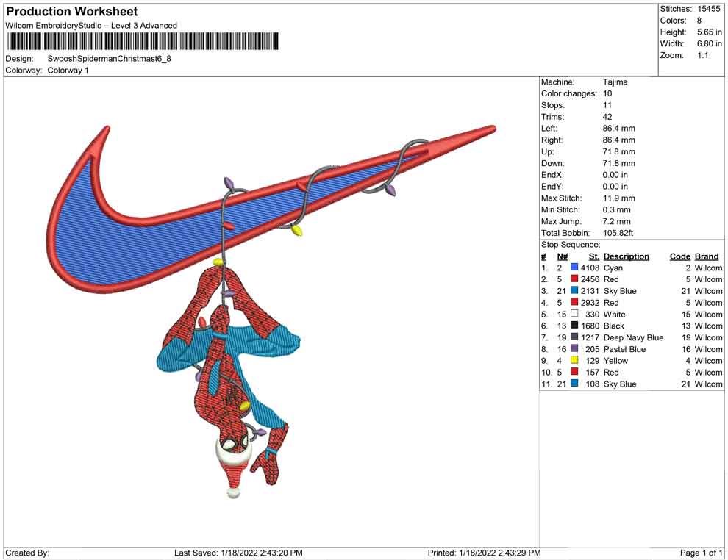Click the Stitches count value 15455
728x560 pixels.
709,9
